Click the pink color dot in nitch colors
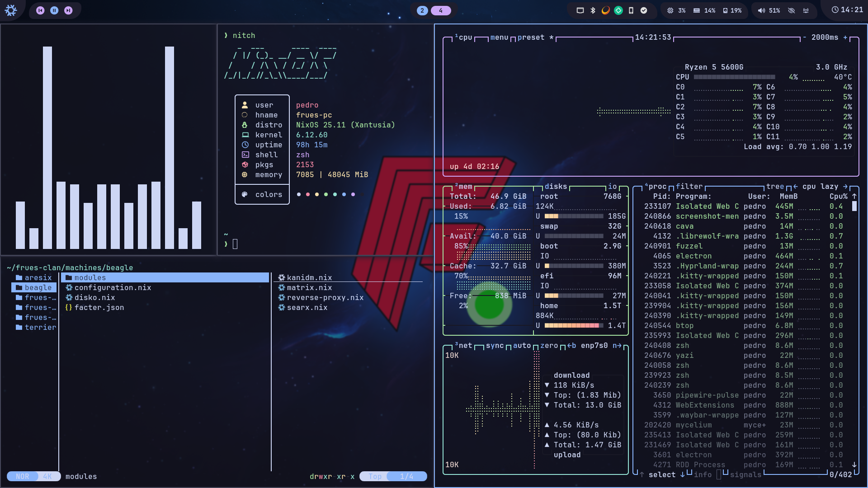The image size is (868, 488). 308,194
